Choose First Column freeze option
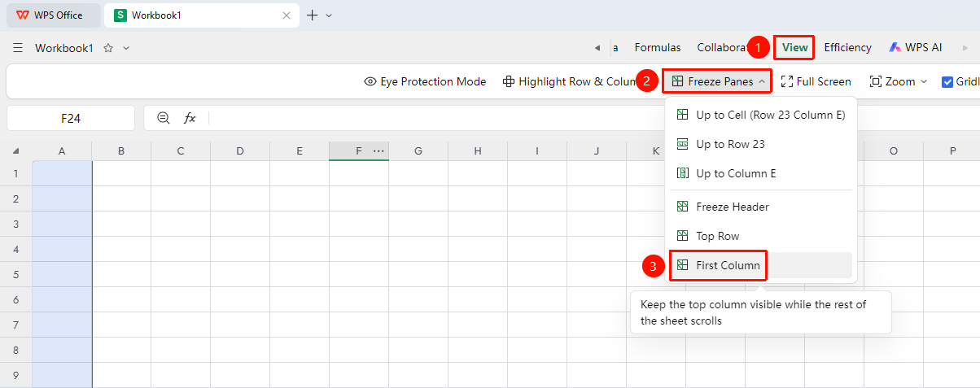Screen dimensions: 980x388 761,265
